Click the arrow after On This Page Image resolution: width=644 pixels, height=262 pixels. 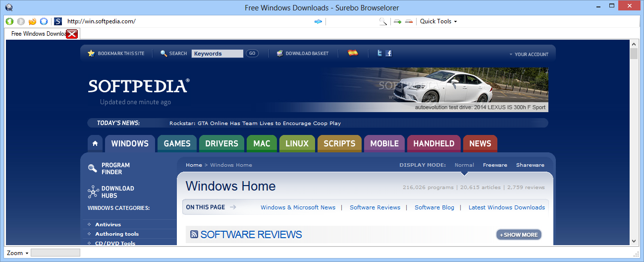pos(233,207)
